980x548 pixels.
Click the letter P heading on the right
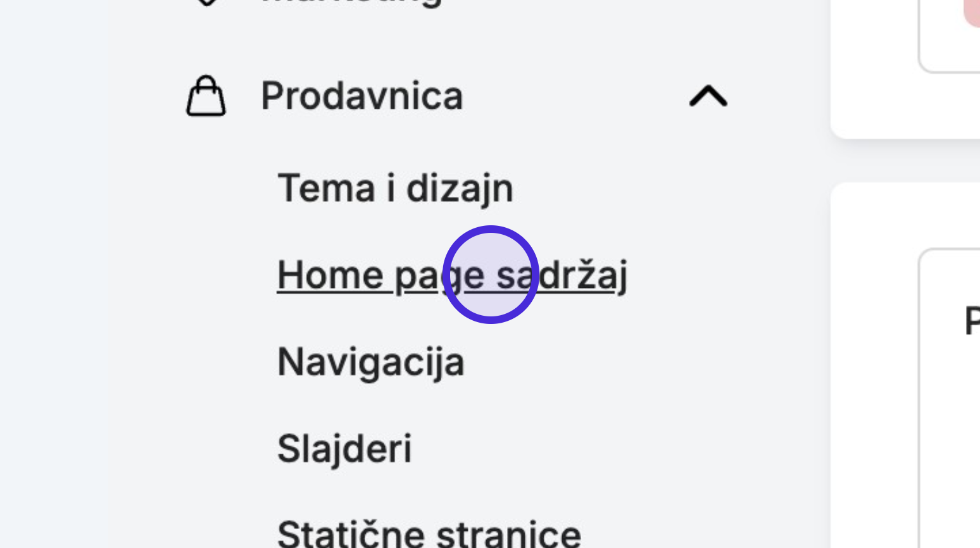972,320
